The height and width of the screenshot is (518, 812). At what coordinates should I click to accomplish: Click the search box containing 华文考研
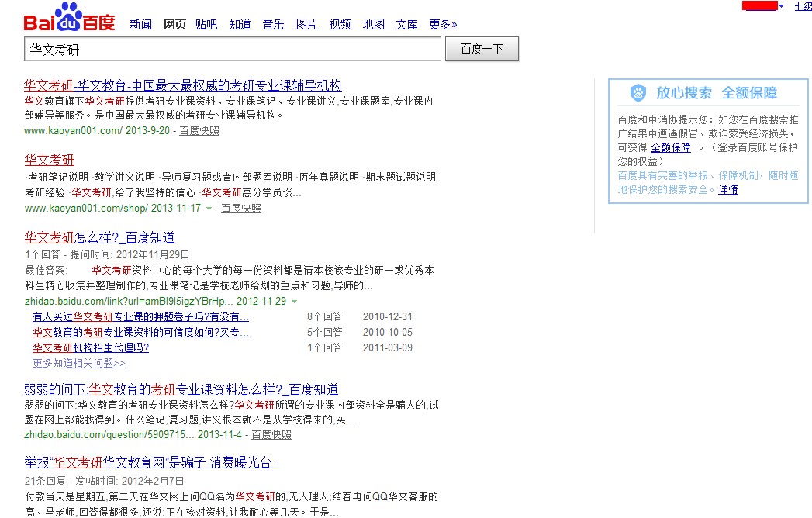point(233,49)
